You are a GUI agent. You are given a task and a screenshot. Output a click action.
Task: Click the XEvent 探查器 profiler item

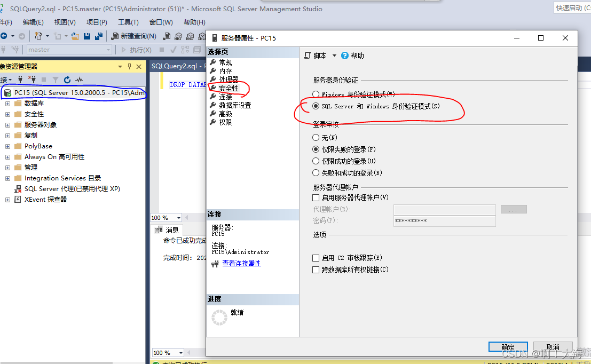[45, 199]
